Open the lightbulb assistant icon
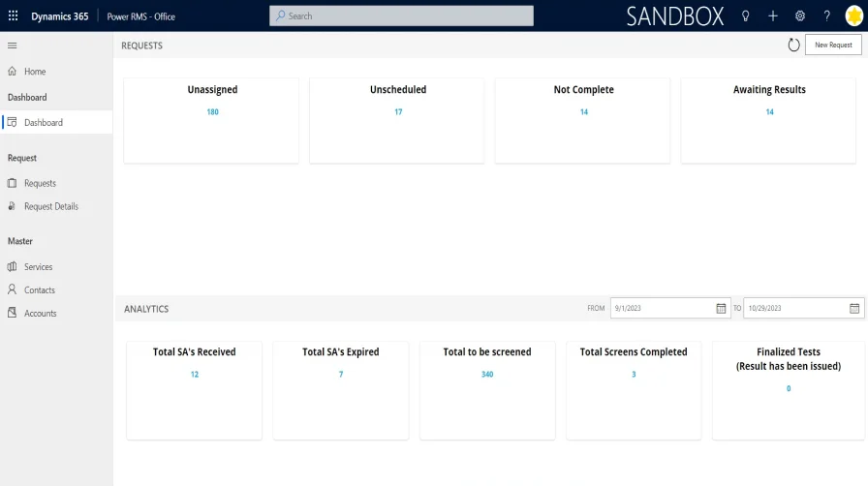This screenshot has width=868, height=486. pyautogui.click(x=746, y=16)
